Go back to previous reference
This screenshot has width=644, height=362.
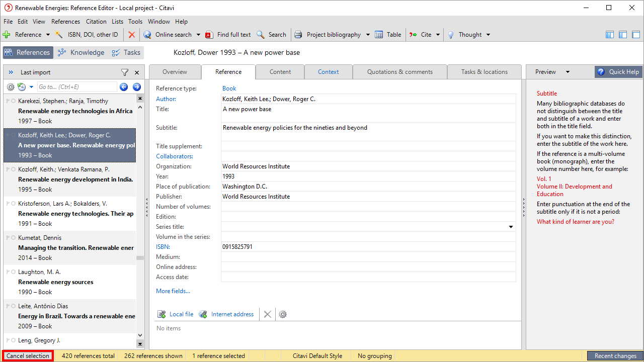[x=124, y=87]
